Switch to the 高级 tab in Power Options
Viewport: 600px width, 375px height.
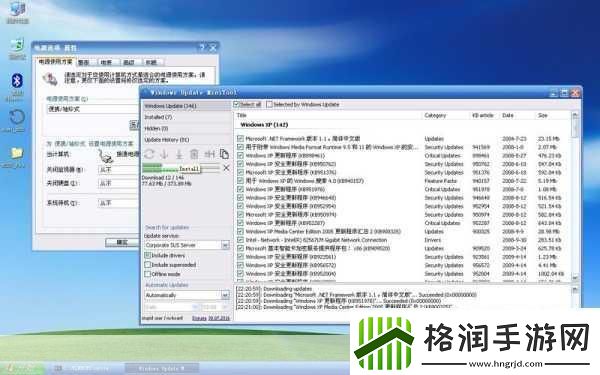(x=129, y=62)
